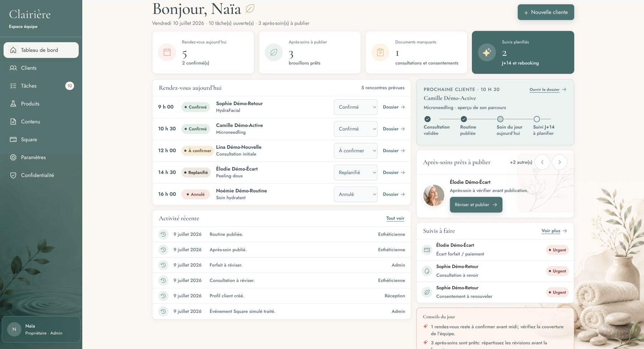
Task: Click Voir plus in Suivis à faire
Action: coord(554,231)
